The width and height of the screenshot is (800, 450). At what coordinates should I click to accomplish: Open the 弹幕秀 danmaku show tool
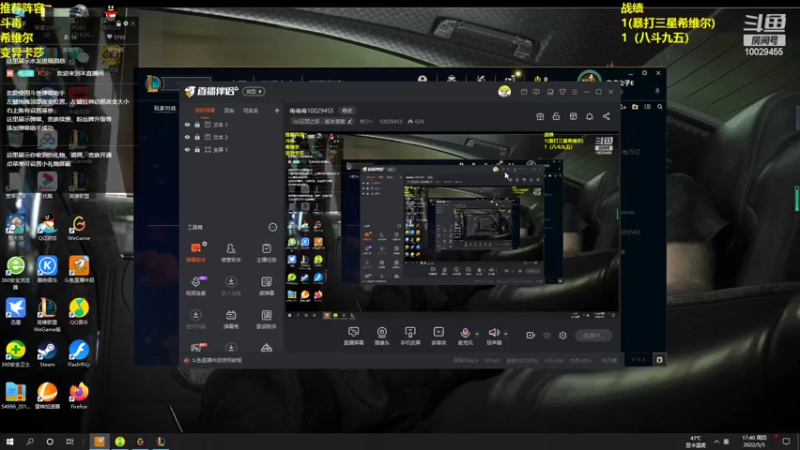(231, 319)
